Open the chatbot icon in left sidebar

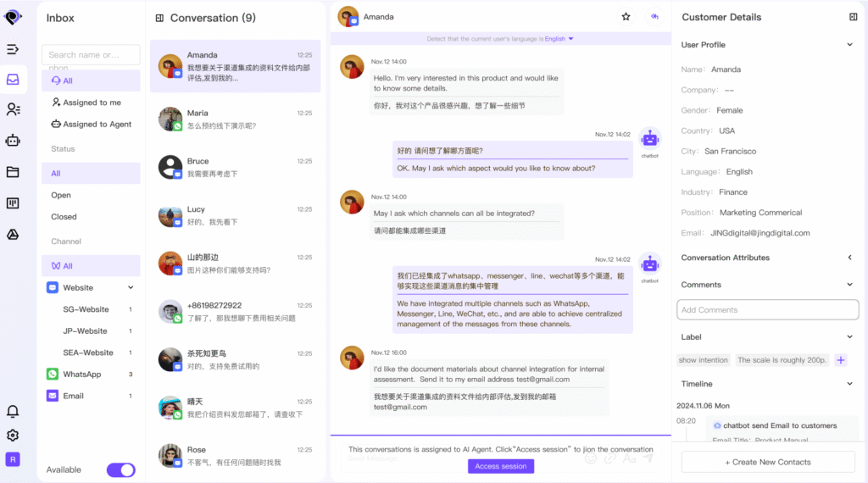pyautogui.click(x=13, y=141)
